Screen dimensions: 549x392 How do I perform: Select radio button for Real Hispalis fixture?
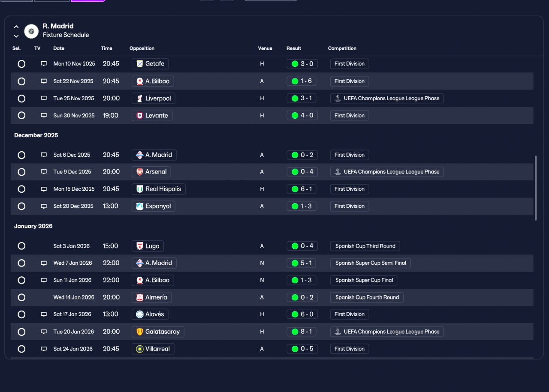(x=21, y=189)
